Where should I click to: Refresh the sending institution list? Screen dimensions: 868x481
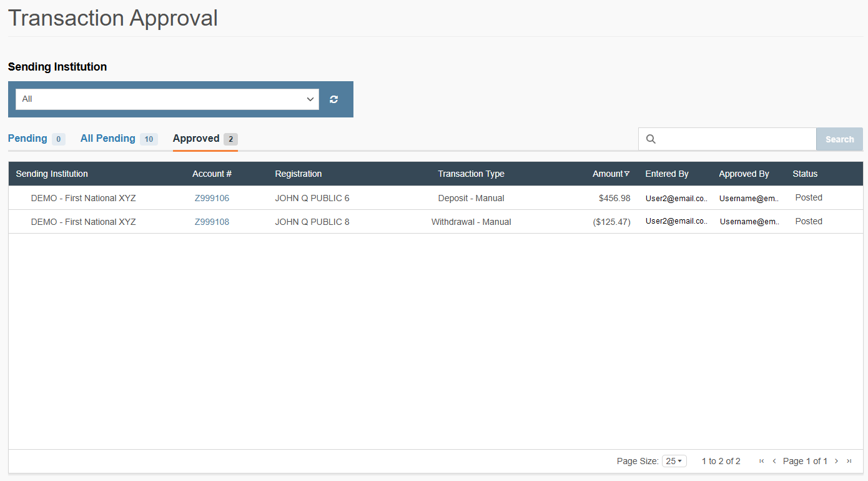pyautogui.click(x=334, y=99)
